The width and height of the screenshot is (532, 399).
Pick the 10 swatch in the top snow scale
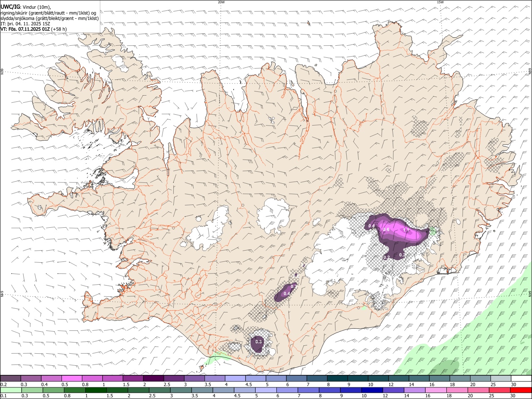point(378,378)
